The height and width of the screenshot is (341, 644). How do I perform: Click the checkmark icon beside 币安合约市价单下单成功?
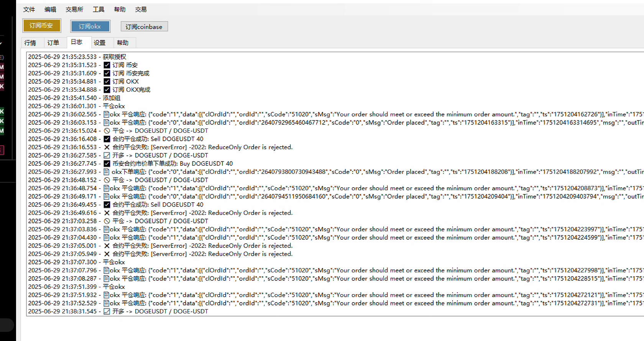(107, 164)
